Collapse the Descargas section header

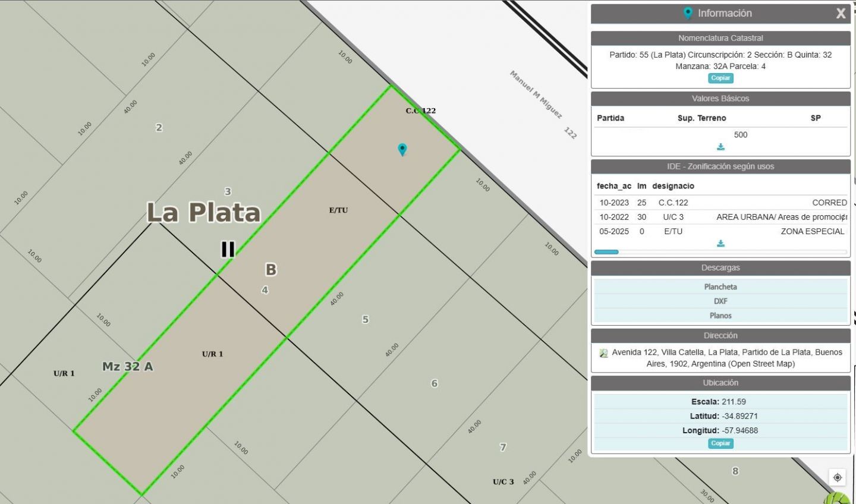pos(720,268)
